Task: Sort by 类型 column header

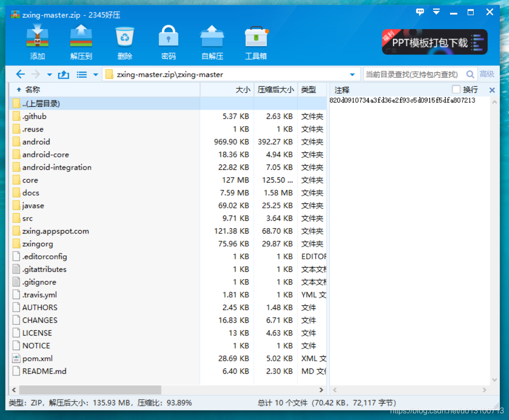Action: (312, 90)
